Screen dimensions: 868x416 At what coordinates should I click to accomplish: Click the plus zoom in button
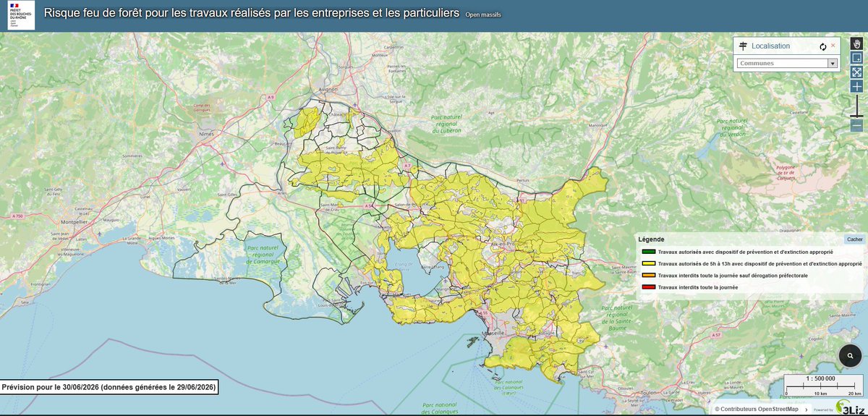856,87
